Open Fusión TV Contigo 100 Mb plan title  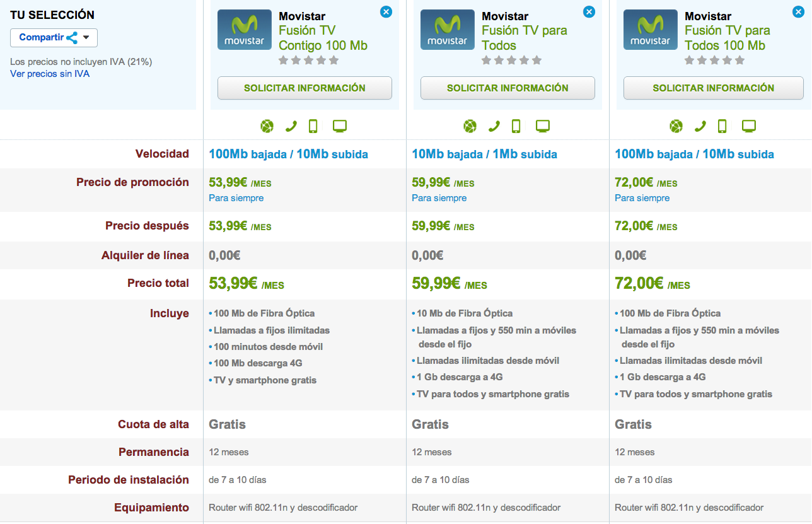(323, 38)
